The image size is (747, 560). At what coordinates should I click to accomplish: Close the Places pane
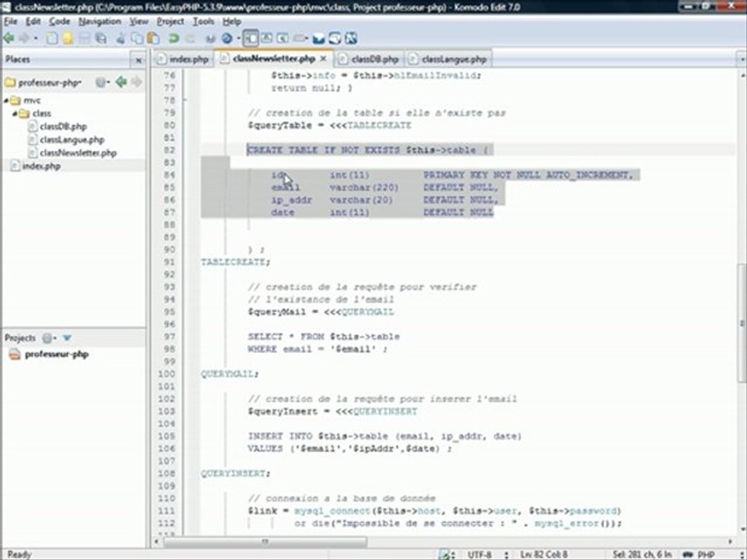(x=139, y=60)
